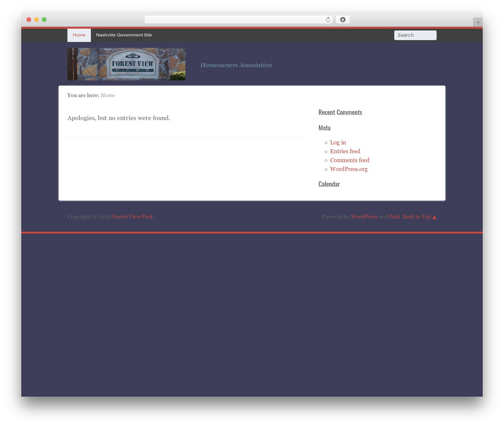
Task: Open the browser downloads button
Action: [x=343, y=20]
